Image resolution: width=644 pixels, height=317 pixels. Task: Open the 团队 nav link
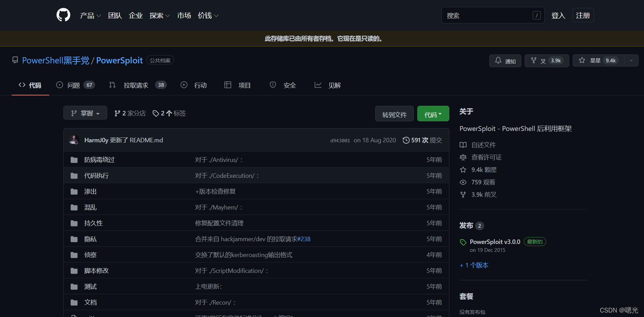pyautogui.click(x=115, y=16)
